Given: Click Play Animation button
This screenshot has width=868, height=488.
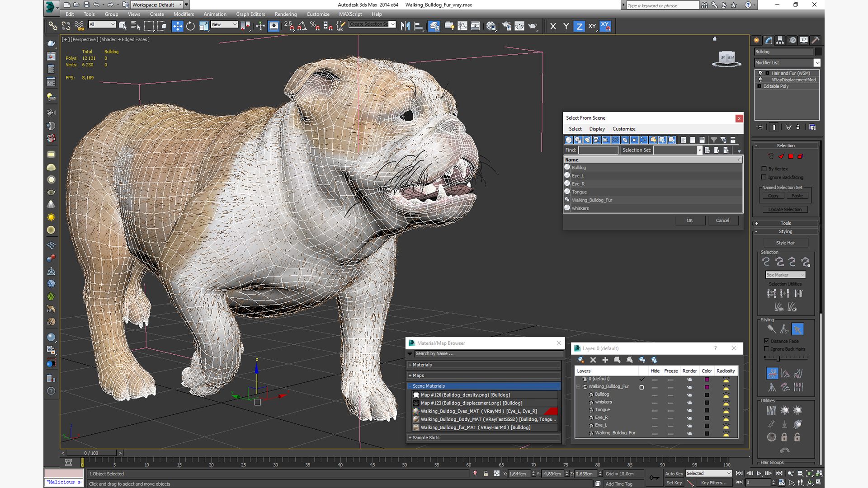Looking at the screenshot, I should pos(759,473).
